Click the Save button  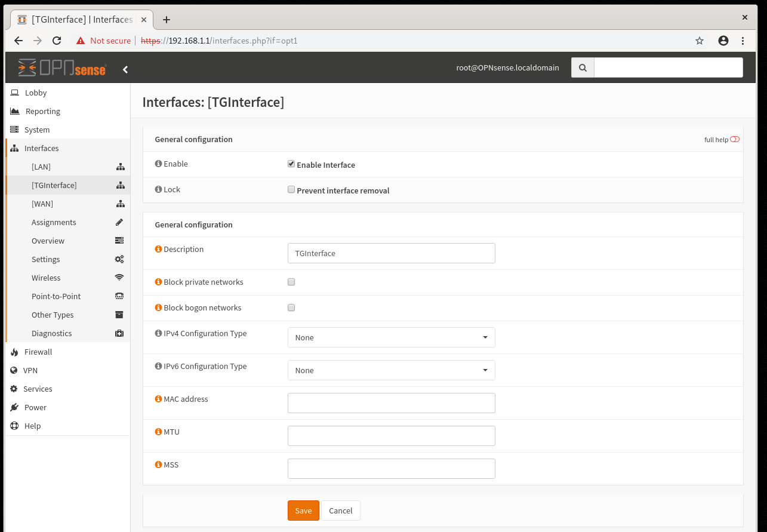pyautogui.click(x=303, y=510)
